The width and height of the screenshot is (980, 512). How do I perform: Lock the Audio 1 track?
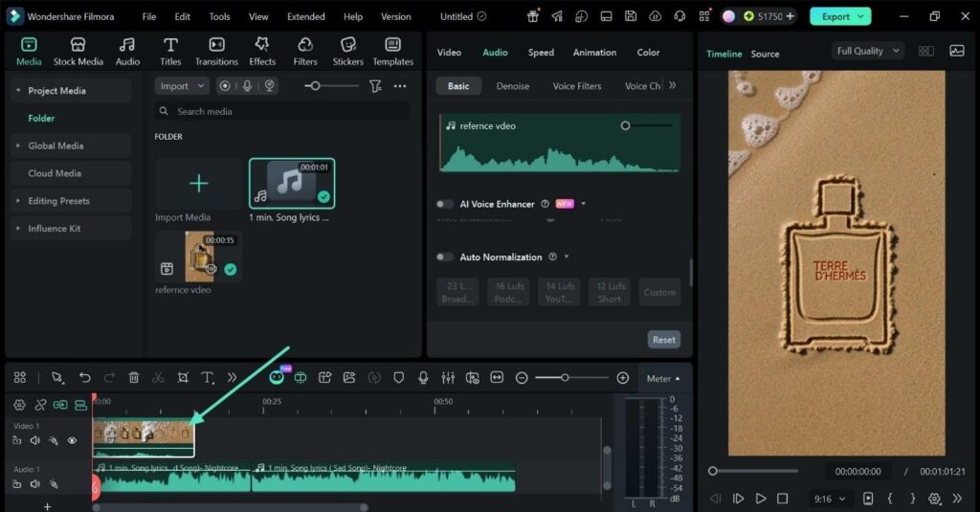(17, 484)
